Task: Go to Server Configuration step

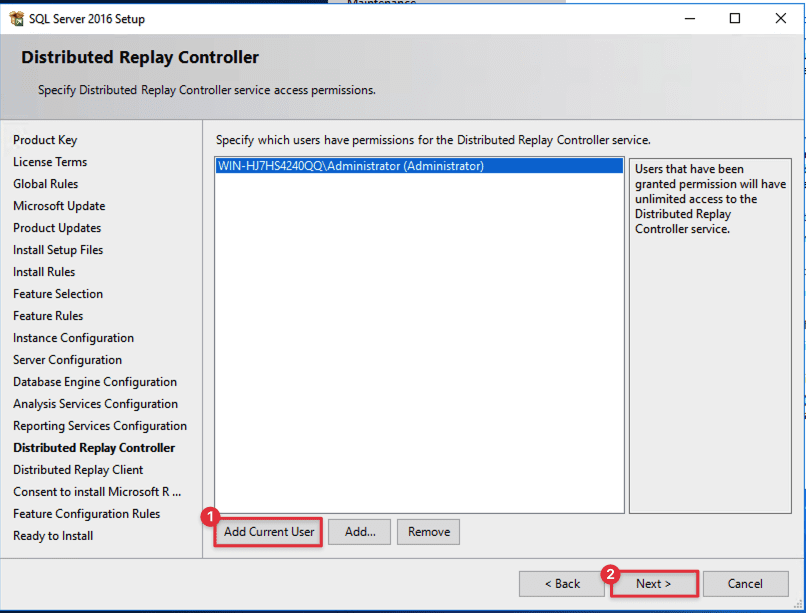Action: (x=67, y=360)
